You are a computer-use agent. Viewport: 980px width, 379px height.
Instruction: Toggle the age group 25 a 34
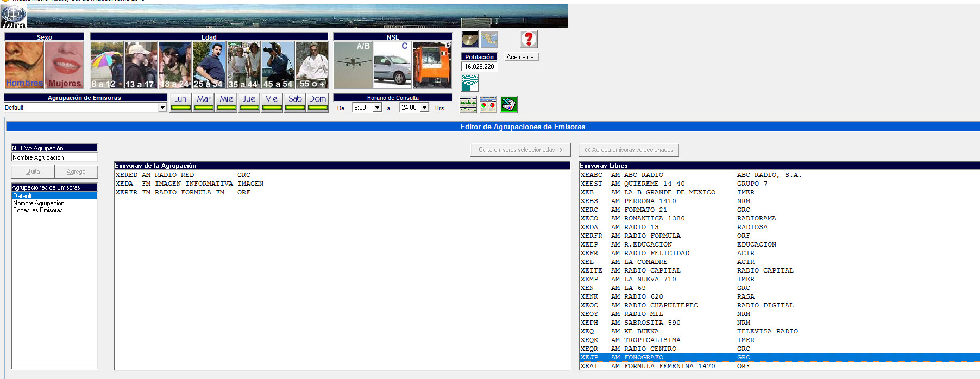tap(210, 65)
